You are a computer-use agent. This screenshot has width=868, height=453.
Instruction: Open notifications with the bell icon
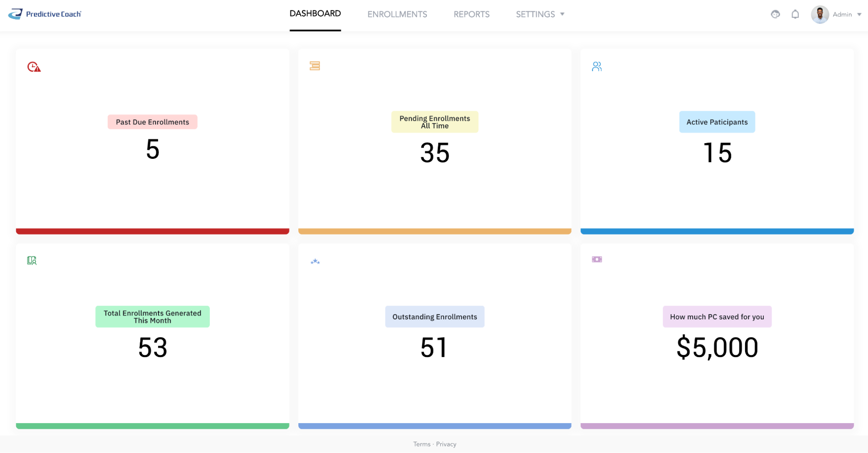[x=795, y=14]
